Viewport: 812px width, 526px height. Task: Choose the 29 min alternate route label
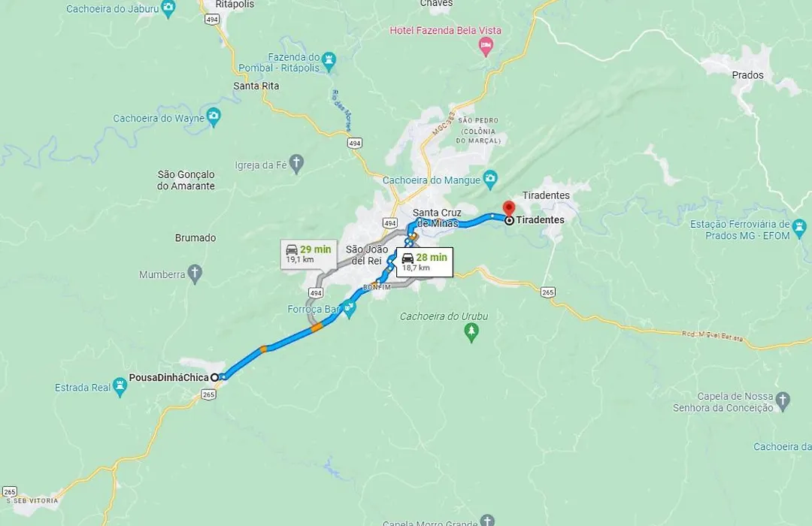pyautogui.click(x=309, y=254)
